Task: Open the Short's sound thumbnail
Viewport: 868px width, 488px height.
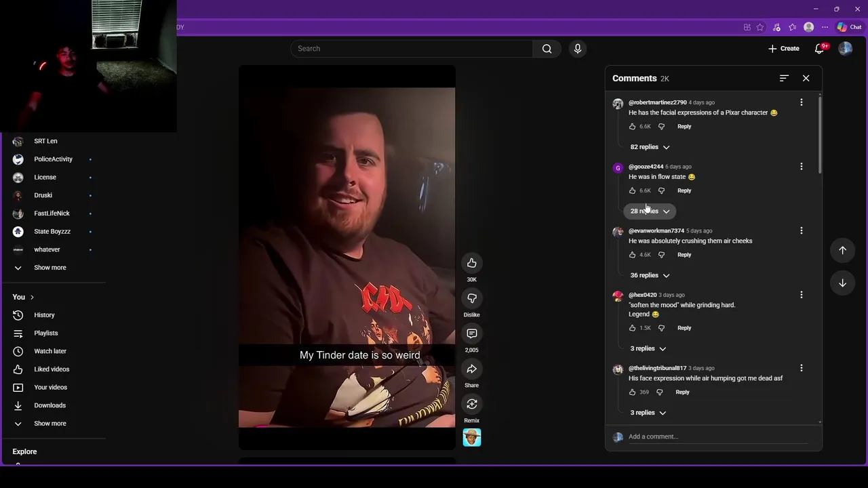Action: tap(472, 437)
